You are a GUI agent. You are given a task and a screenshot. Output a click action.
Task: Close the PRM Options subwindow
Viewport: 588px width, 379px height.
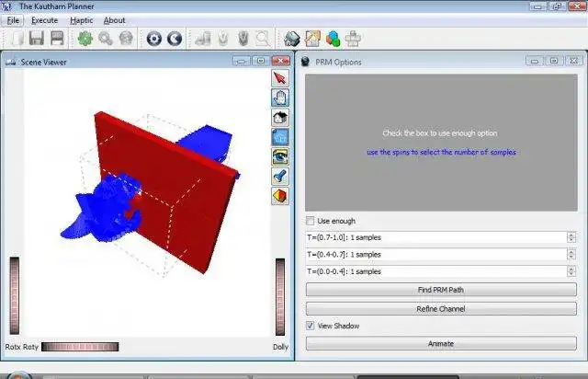pos(573,61)
